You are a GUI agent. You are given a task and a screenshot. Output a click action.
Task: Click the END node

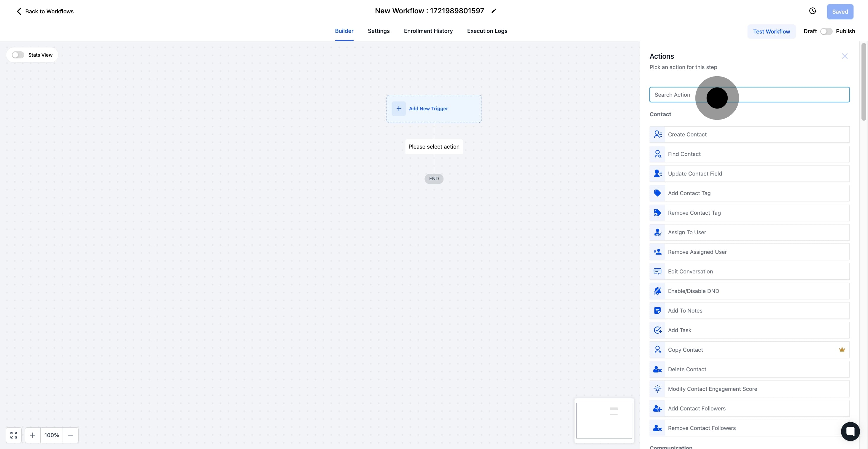coord(434,179)
